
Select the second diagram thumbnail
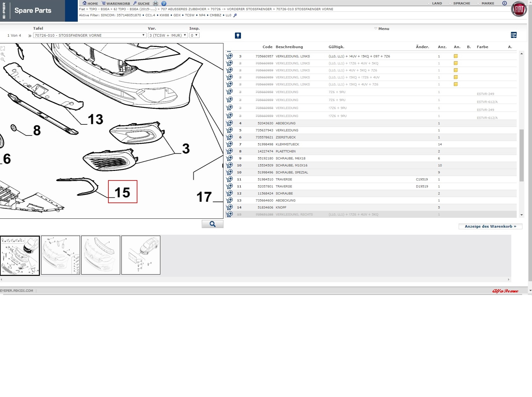coord(61,255)
